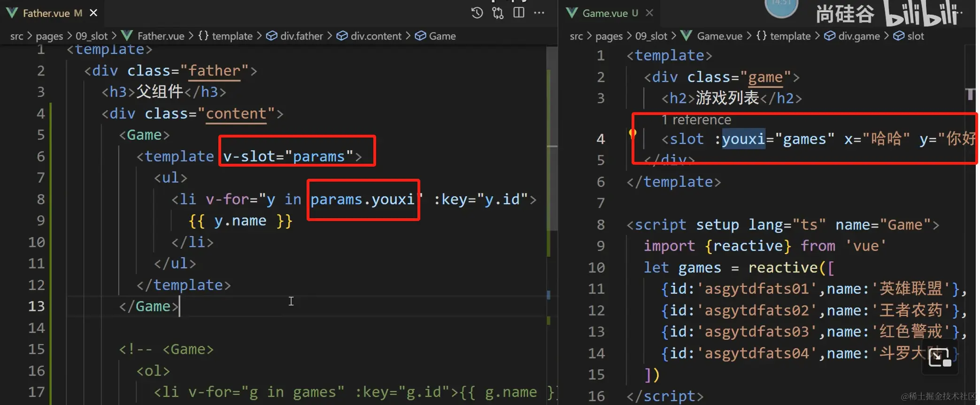Click the closing '</Game>' tag on line 13
Viewport: 980px width, 405px height.
[149, 306]
